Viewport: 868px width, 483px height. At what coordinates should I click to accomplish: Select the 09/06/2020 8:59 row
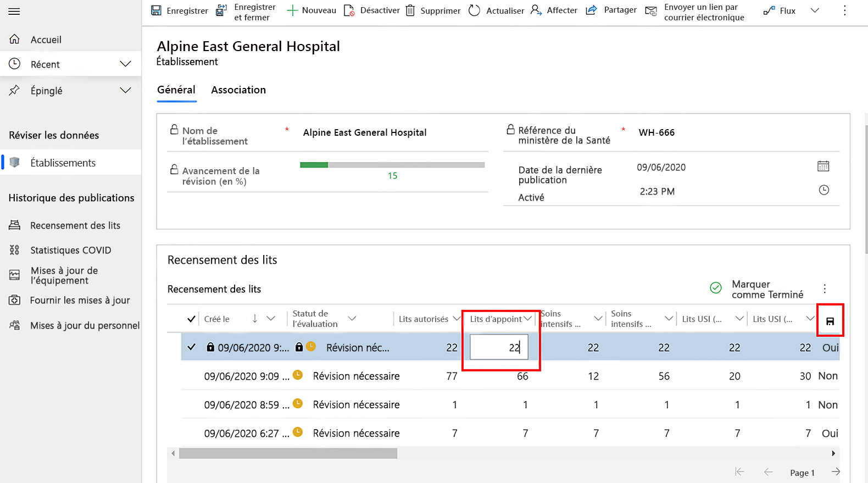pyautogui.click(x=510, y=404)
